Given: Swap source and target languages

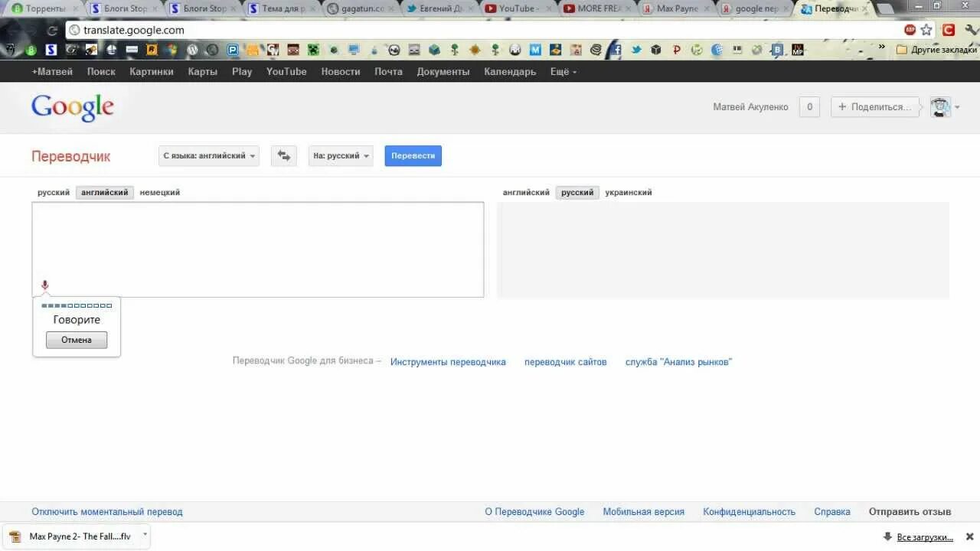Looking at the screenshot, I should pyautogui.click(x=283, y=155).
